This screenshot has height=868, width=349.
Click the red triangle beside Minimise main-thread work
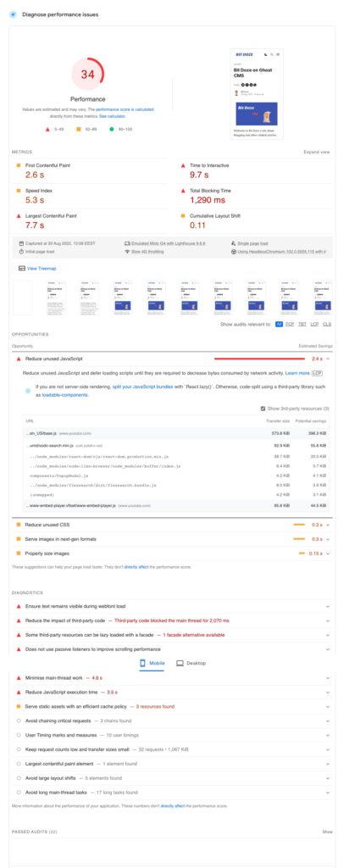pyautogui.click(x=19, y=677)
